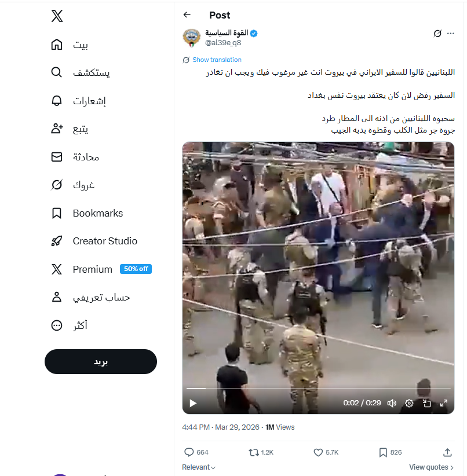Open Bookmarks in sidebar
Screen dimensions: 467x476
point(87,213)
